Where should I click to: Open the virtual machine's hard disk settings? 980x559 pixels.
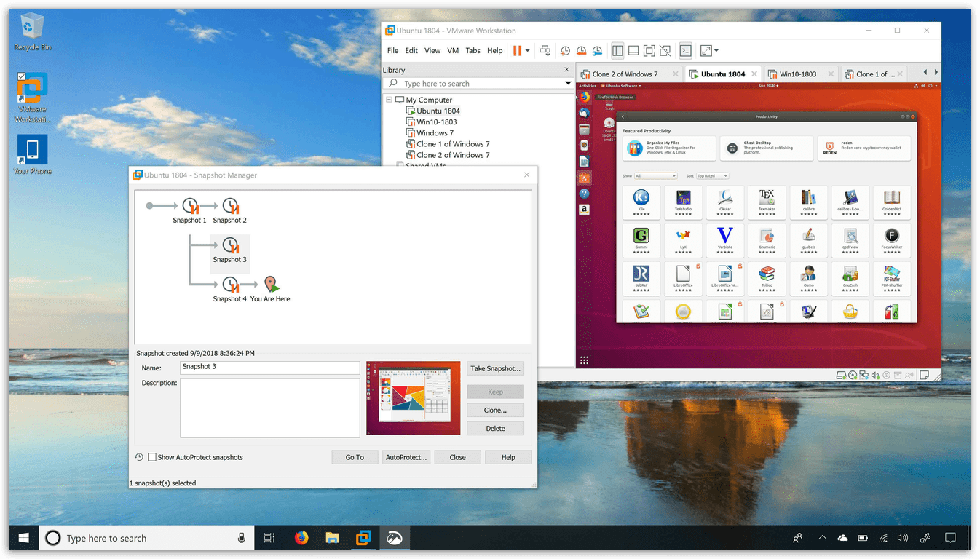tap(840, 376)
